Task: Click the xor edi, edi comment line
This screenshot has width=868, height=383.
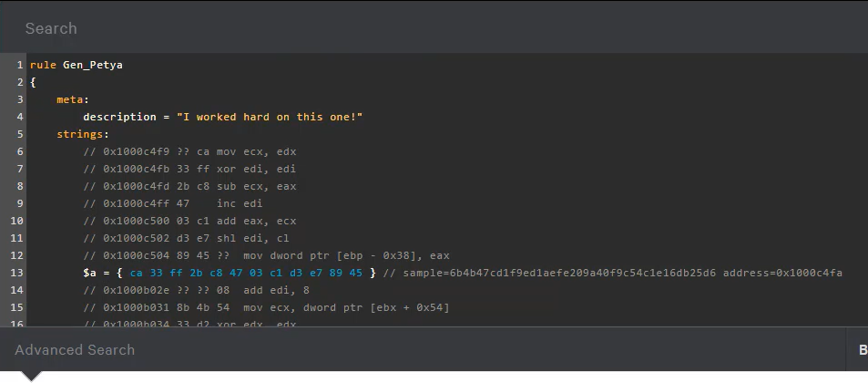Action: (x=189, y=169)
